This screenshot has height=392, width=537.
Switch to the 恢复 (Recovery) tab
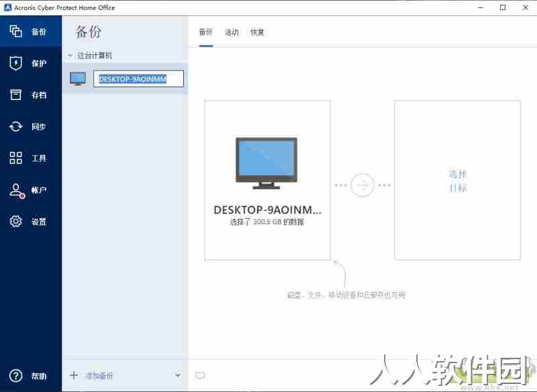point(257,32)
